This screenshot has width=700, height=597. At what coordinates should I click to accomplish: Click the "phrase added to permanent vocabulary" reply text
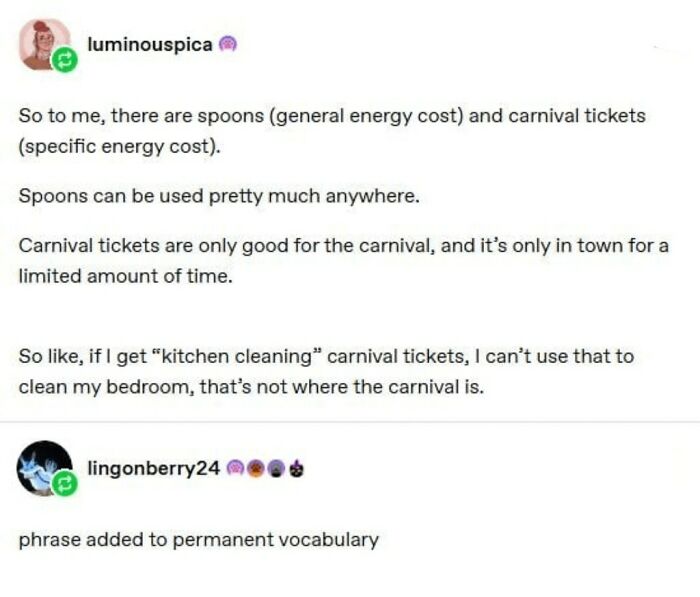198,540
